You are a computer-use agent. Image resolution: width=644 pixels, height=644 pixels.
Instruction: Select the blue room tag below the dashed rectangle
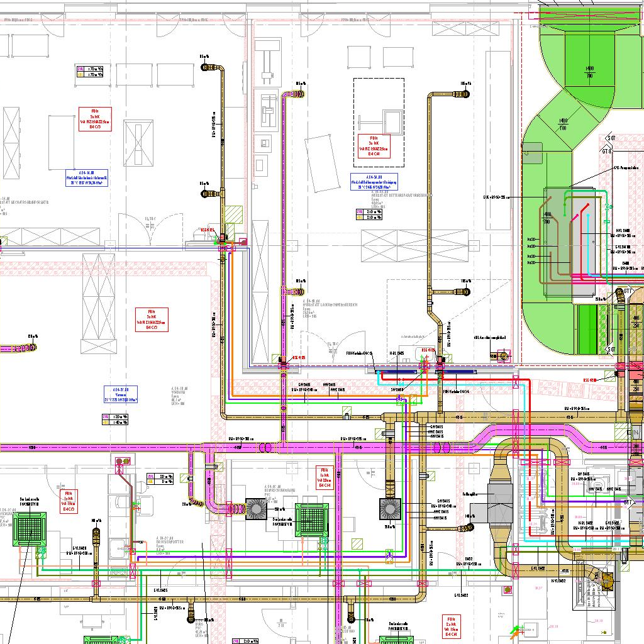374,182
